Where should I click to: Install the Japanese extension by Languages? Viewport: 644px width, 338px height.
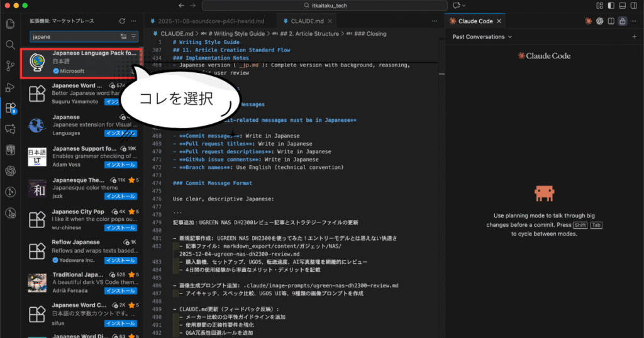(x=120, y=133)
